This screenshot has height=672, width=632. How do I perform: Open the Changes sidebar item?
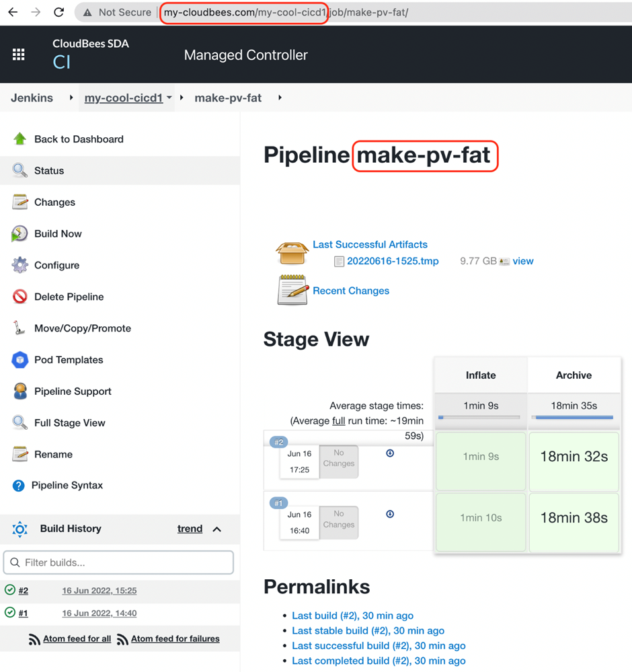(x=54, y=202)
